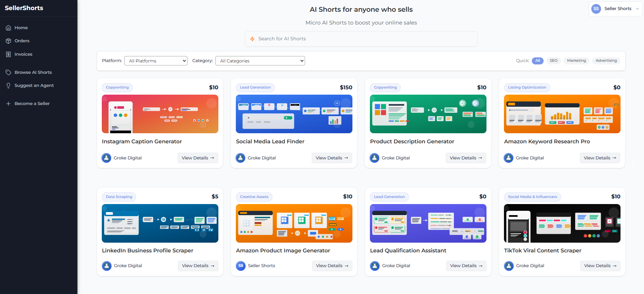Select the All quick filter pill
This screenshot has height=294, width=644.
[538, 61]
